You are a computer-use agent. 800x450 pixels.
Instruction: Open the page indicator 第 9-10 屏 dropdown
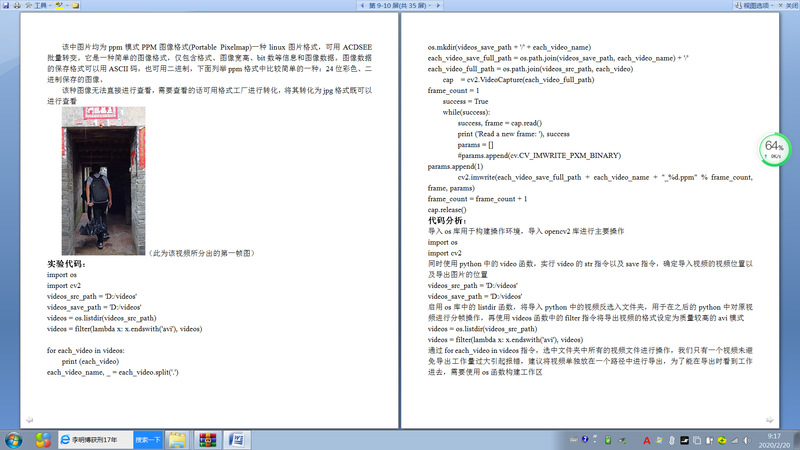coord(403,5)
